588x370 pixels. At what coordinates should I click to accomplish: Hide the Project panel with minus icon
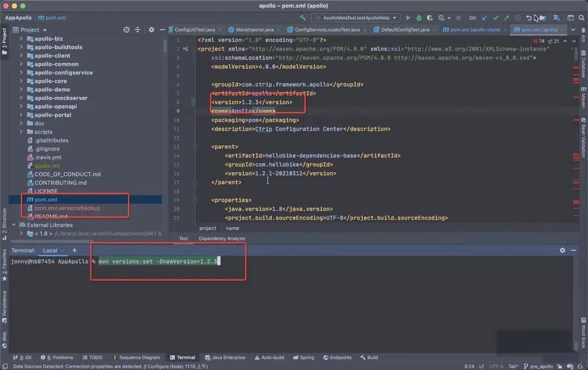[x=162, y=30]
